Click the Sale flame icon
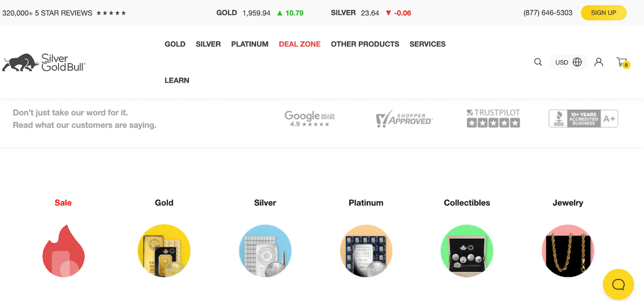This screenshot has width=644, height=301. click(63, 251)
